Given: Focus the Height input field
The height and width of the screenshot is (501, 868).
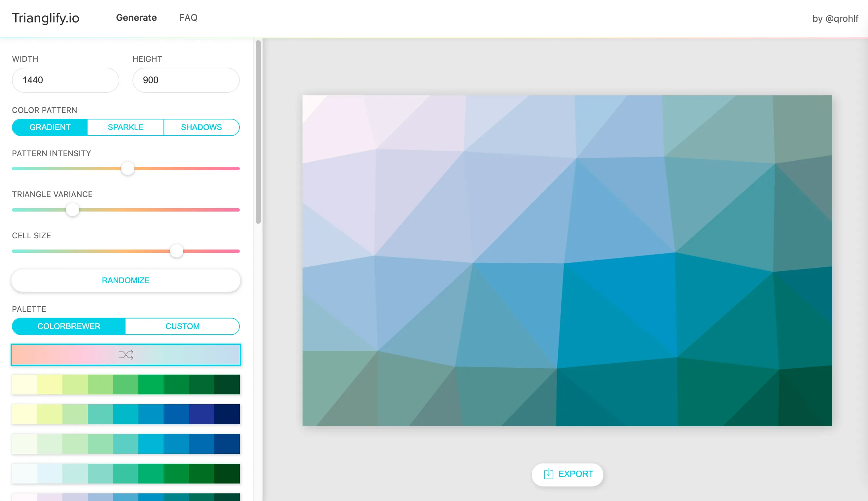Looking at the screenshot, I should tap(186, 80).
